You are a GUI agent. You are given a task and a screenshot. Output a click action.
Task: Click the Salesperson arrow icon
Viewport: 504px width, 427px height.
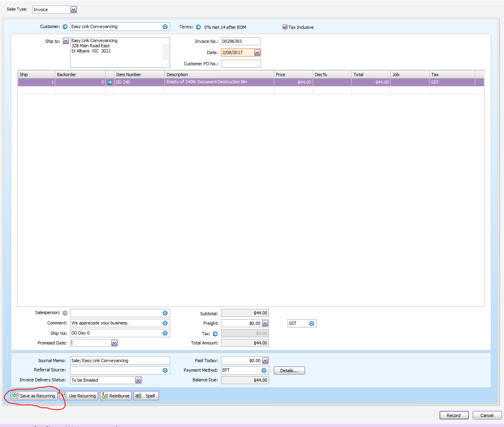click(65, 313)
